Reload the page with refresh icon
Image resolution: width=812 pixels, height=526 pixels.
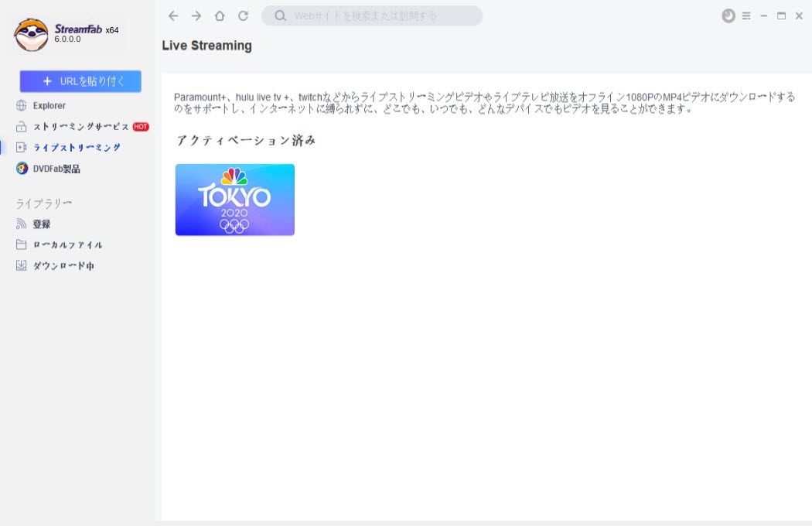click(x=243, y=16)
